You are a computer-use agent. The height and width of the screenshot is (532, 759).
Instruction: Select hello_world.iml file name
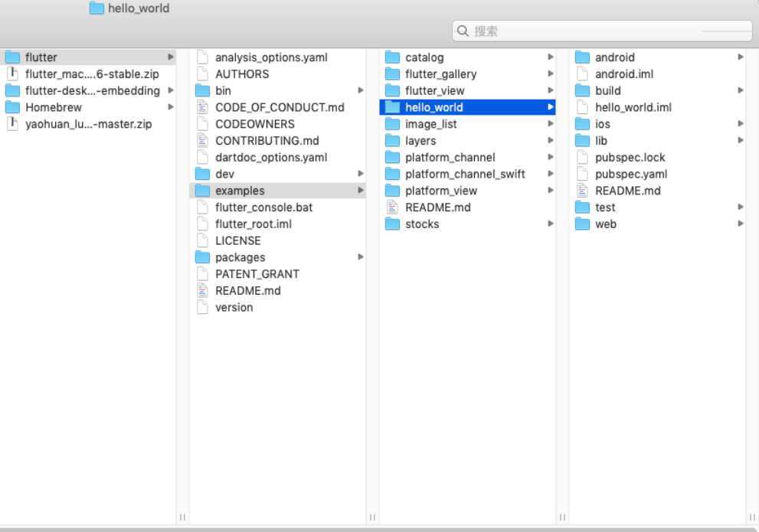(633, 107)
